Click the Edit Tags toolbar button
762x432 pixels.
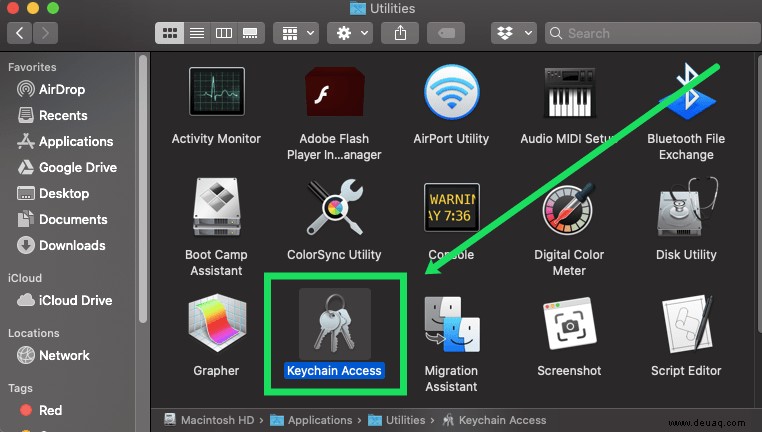coord(446,33)
